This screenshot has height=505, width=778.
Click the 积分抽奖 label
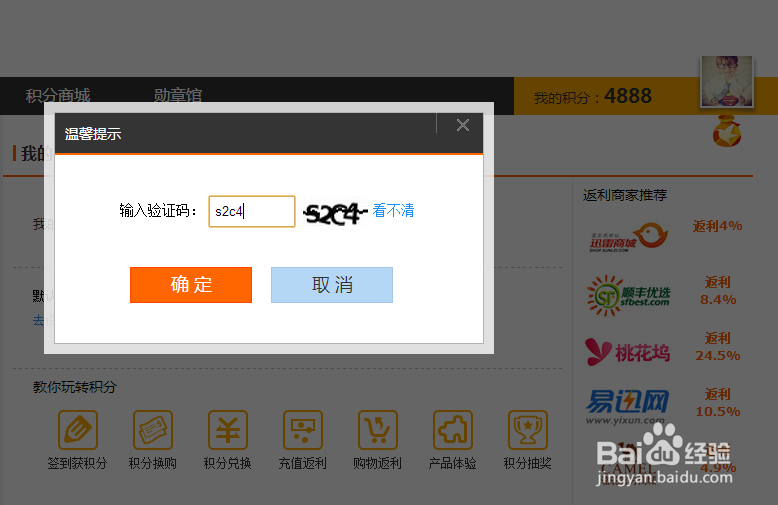(528, 463)
